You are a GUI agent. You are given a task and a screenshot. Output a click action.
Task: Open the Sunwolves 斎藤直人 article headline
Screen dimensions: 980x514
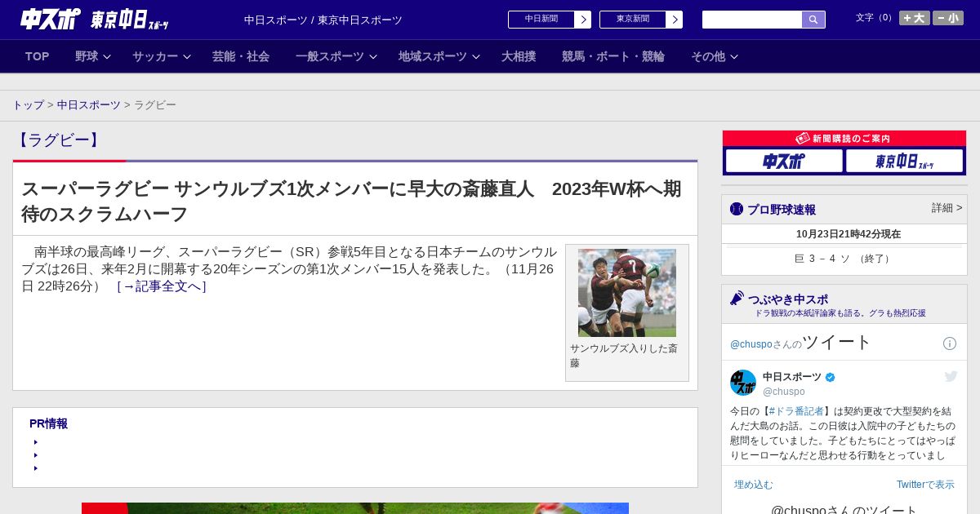pyautogui.click(x=351, y=202)
